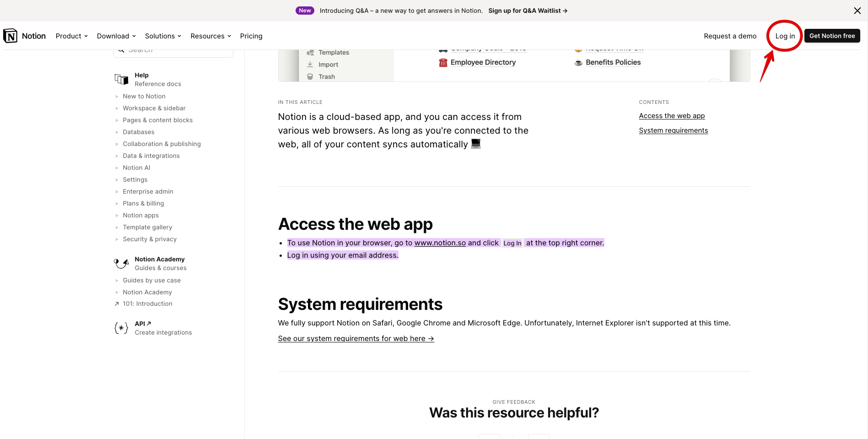Click Sign up for Q&A Waitlist

point(528,11)
